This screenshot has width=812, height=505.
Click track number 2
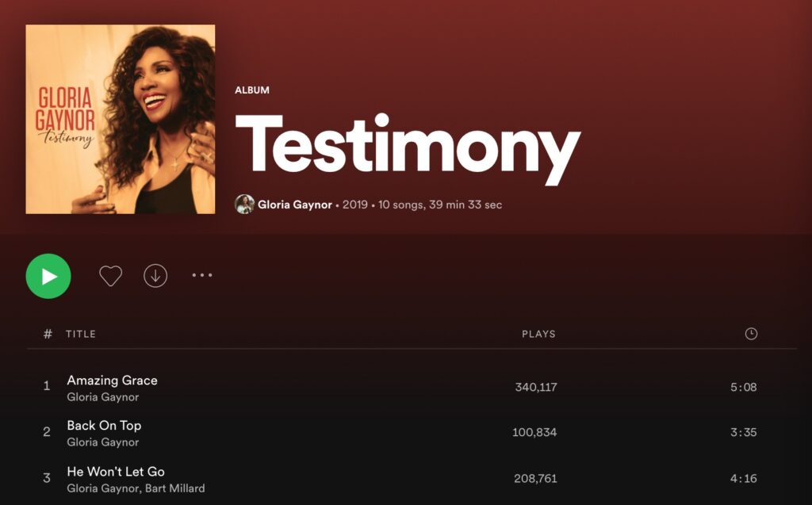point(47,432)
